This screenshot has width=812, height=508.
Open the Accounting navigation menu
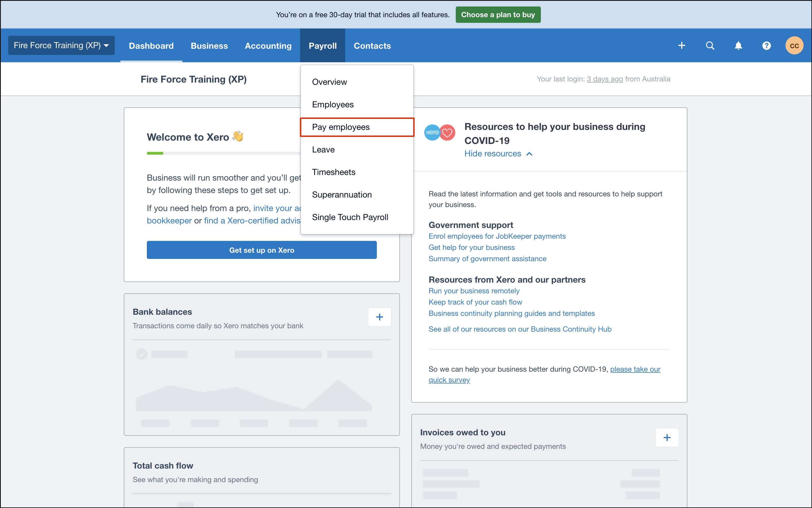click(268, 46)
